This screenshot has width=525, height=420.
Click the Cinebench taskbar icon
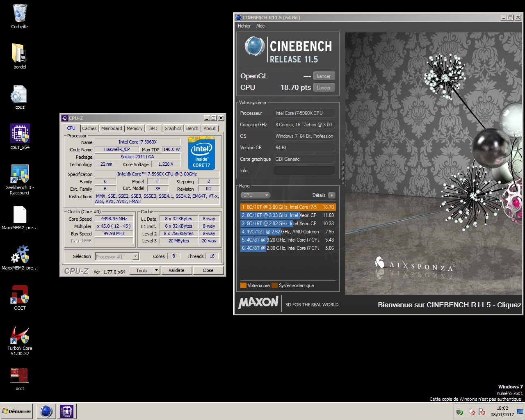tap(46, 411)
